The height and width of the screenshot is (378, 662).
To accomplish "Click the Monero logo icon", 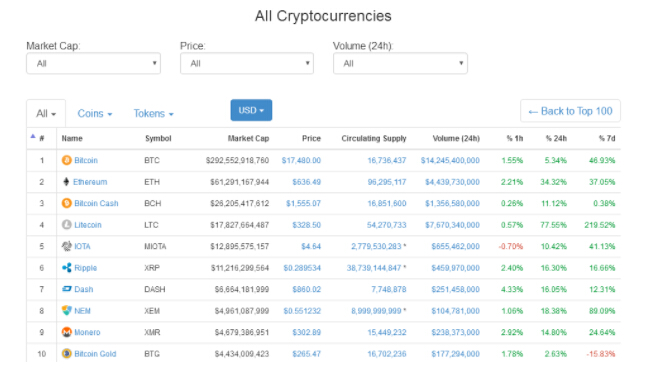I will click(67, 332).
